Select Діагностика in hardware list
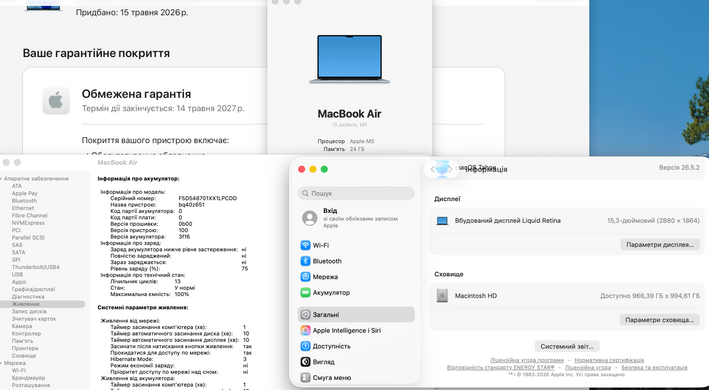This screenshot has height=390, width=709. (28, 297)
